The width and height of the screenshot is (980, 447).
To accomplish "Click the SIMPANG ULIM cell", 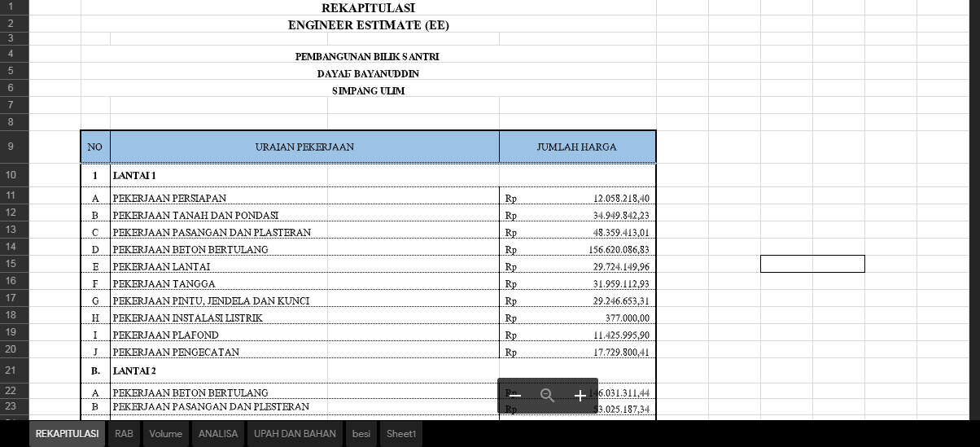I will click(368, 91).
